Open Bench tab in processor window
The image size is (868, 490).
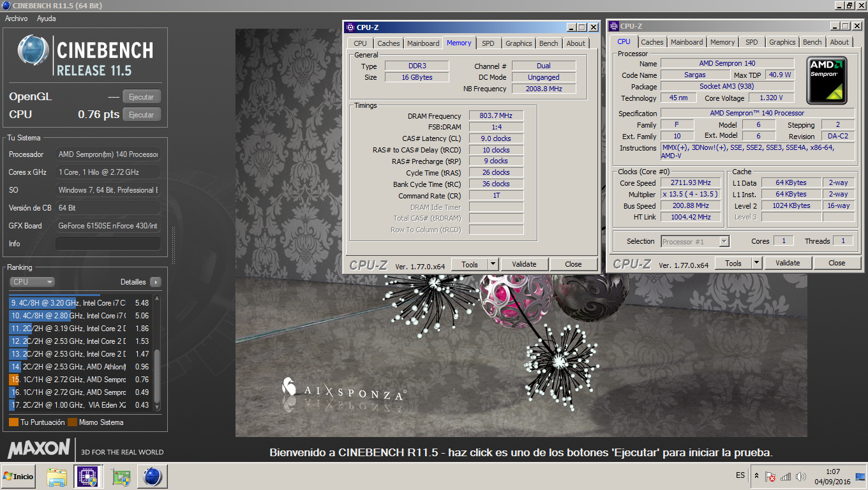812,42
